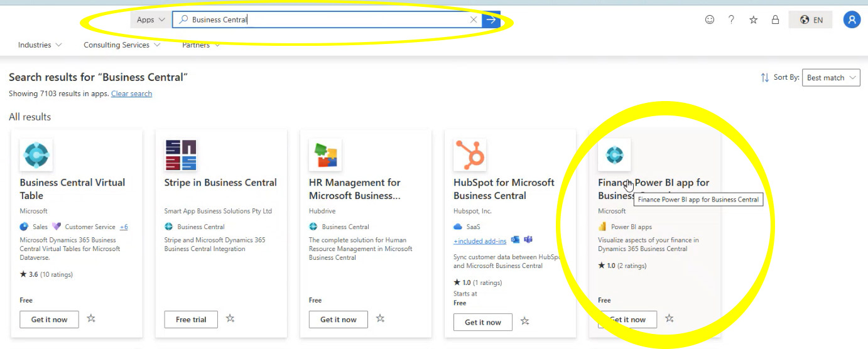This screenshot has width=868, height=349.
Task: Open HR Management for Microsoft Business title
Action: pos(355,189)
